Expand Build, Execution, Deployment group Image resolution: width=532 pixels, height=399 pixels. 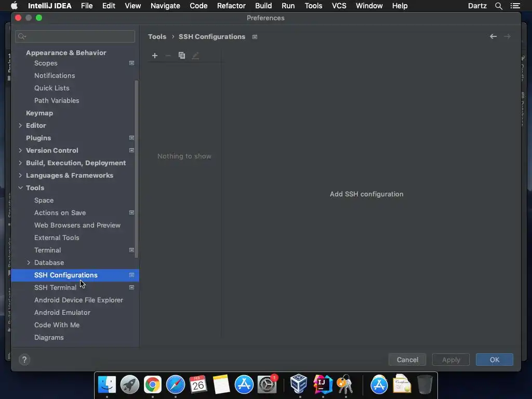(20, 163)
